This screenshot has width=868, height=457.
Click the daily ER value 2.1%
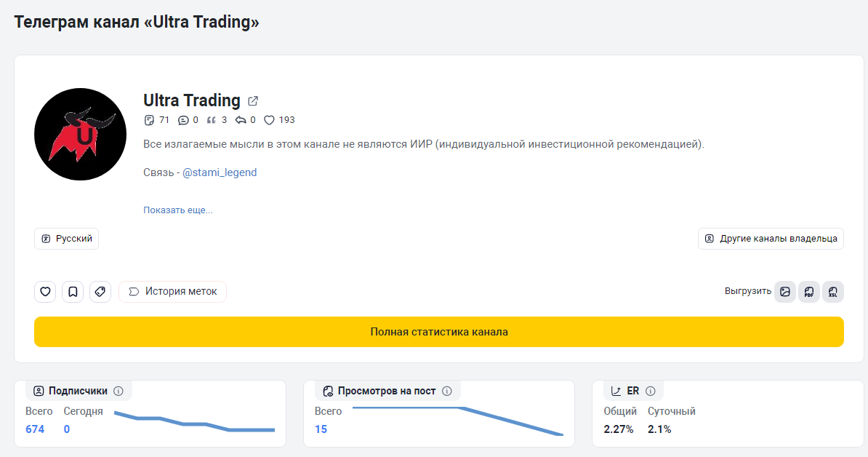659,429
